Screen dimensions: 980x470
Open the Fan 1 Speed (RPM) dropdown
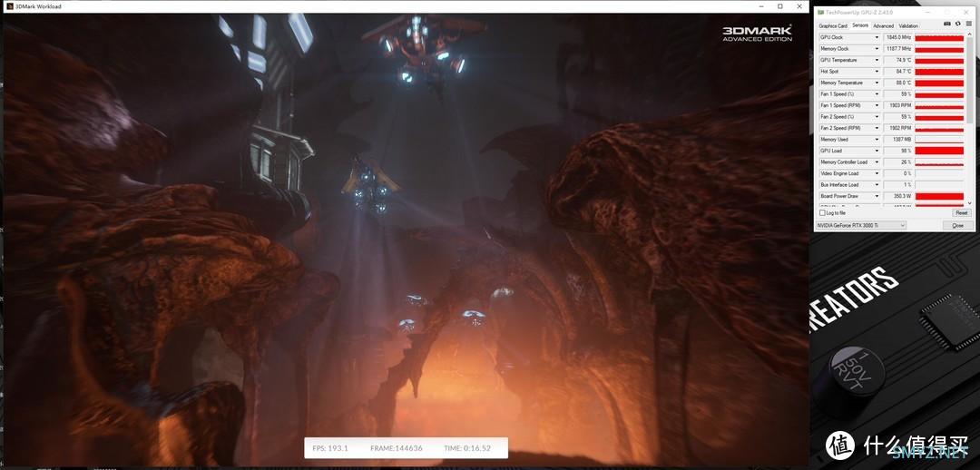[x=877, y=105]
